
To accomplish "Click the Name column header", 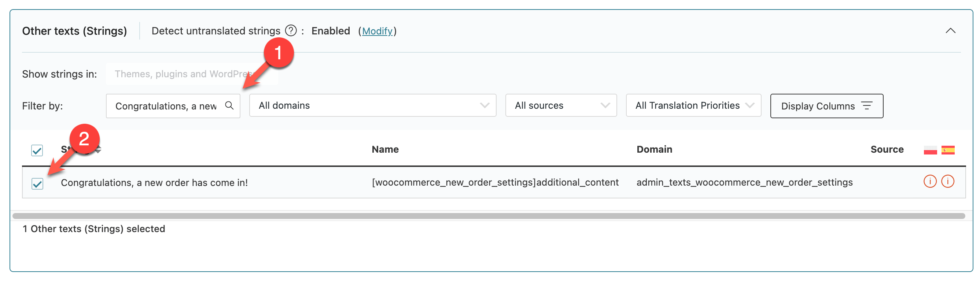I will pyautogui.click(x=385, y=149).
